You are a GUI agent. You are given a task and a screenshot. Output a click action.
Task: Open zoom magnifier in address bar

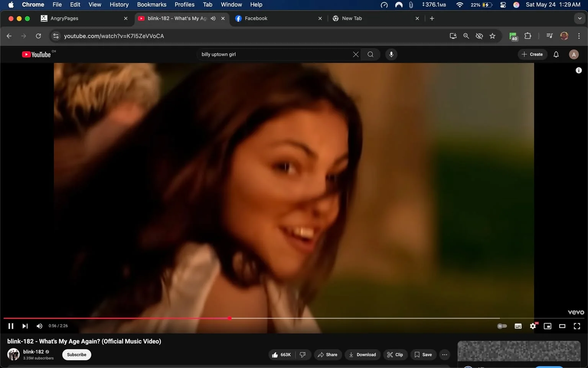(466, 36)
